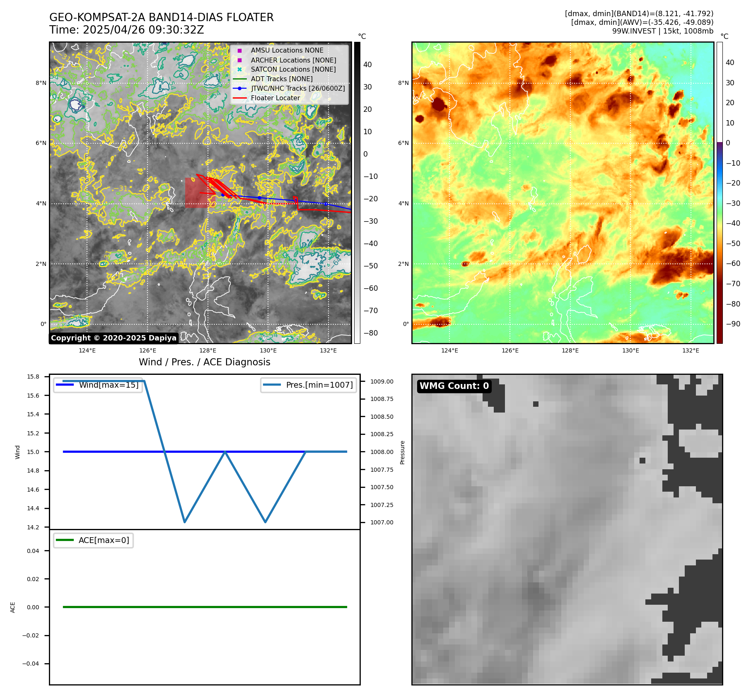Click the 'Pressure' axis label
This screenshot has width=751, height=700.
pyautogui.click(x=402, y=452)
